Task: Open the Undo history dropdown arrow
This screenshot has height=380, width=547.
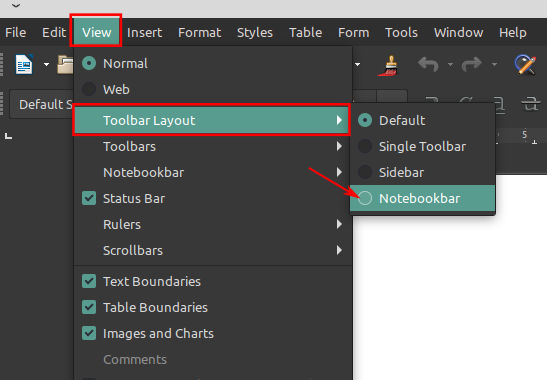Action: [450, 65]
